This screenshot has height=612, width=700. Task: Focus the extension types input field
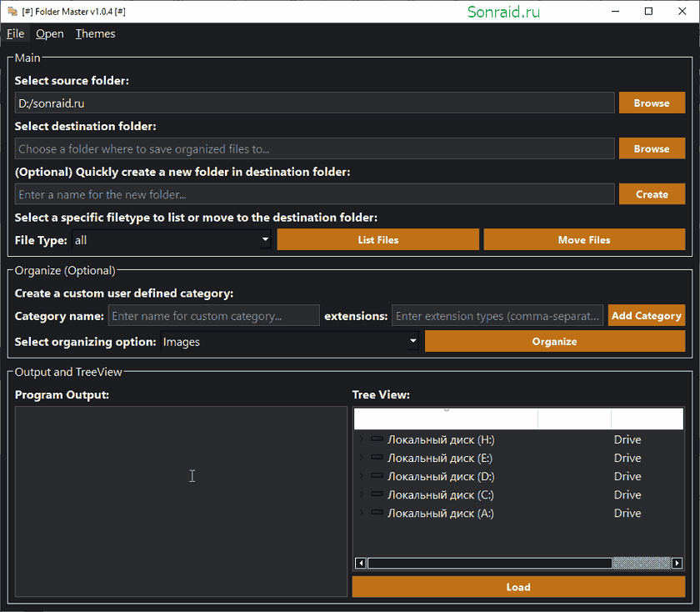(x=497, y=315)
